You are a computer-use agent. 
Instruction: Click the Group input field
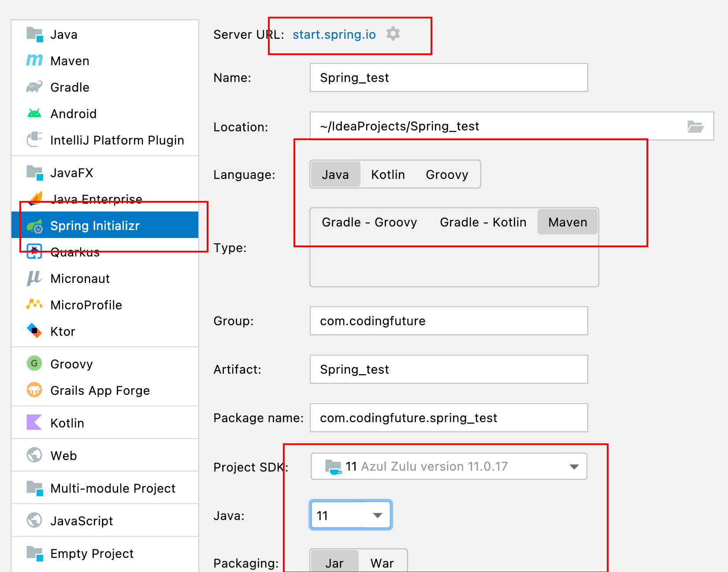449,321
